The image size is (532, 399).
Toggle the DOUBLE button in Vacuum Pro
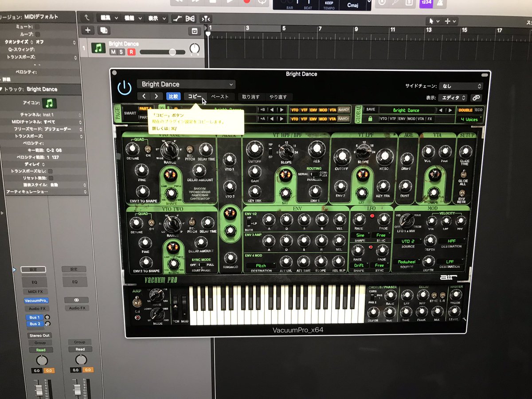click(x=465, y=110)
